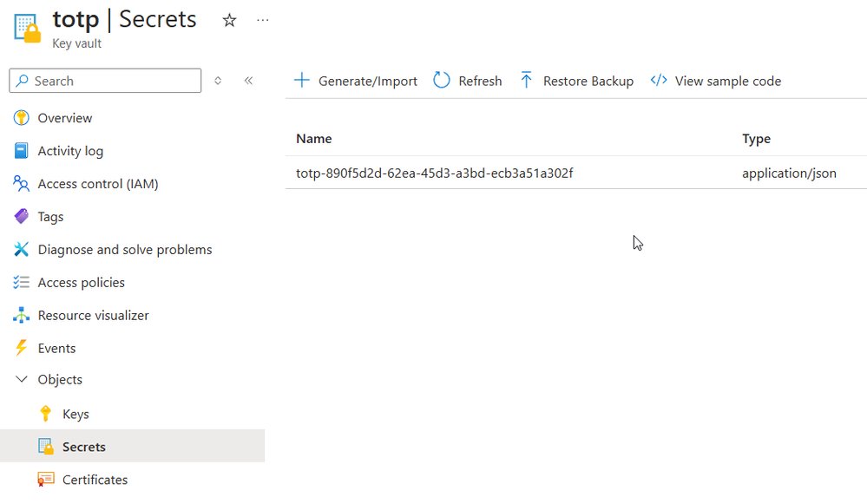Click the Events lightning icon
The height and width of the screenshot is (504, 867).
pyautogui.click(x=22, y=348)
